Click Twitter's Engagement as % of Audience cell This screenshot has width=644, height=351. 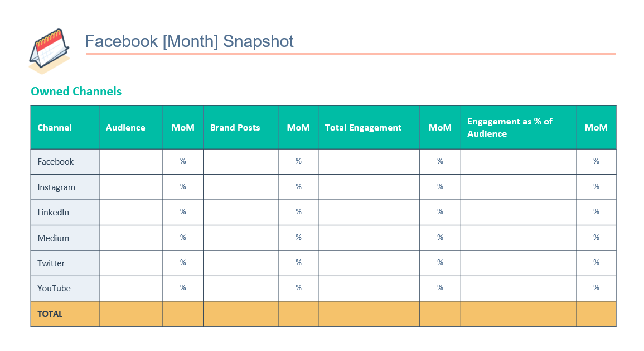519,263
